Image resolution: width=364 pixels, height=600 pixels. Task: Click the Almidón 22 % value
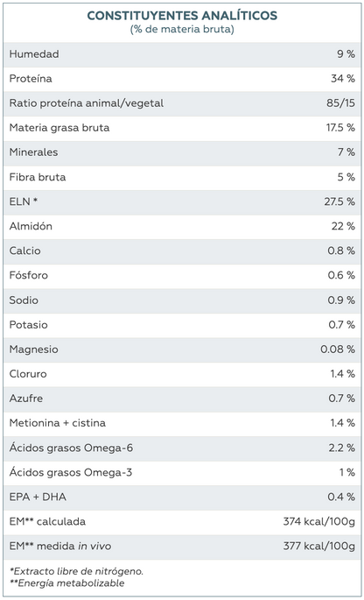coord(343,226)
